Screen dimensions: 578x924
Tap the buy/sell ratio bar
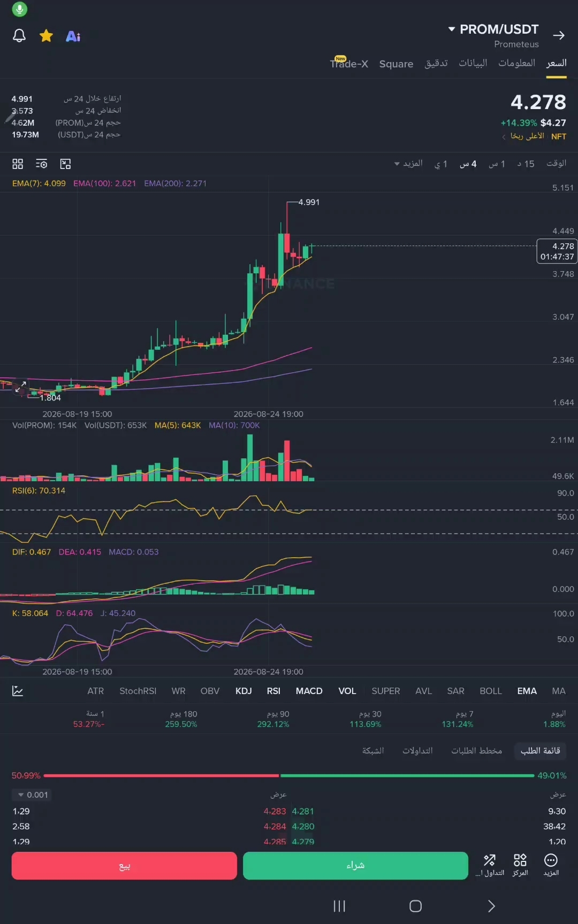pos(289,775)
